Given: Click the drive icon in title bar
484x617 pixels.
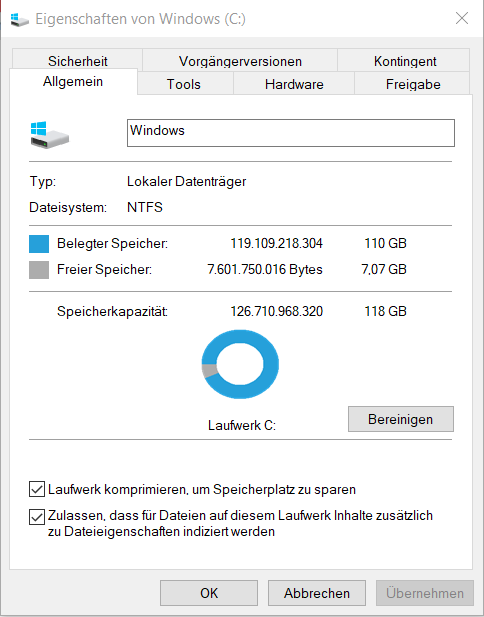Looking at the screenshot, I should [x=20, y=19].
